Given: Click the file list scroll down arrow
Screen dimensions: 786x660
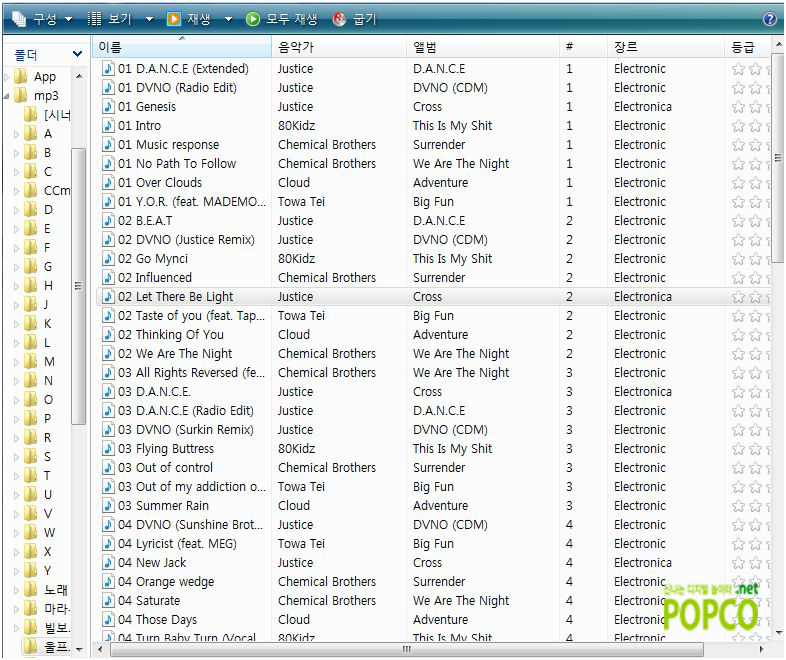Looking at the screenshot, I should [778, 633].
